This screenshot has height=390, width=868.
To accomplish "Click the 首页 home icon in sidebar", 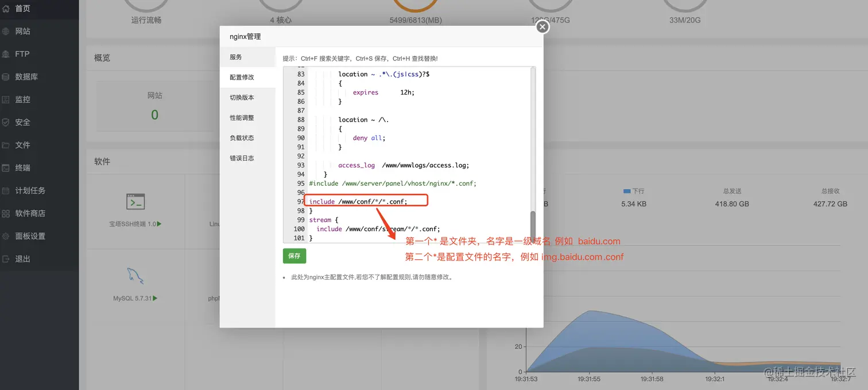I will (x=6, y=9).
